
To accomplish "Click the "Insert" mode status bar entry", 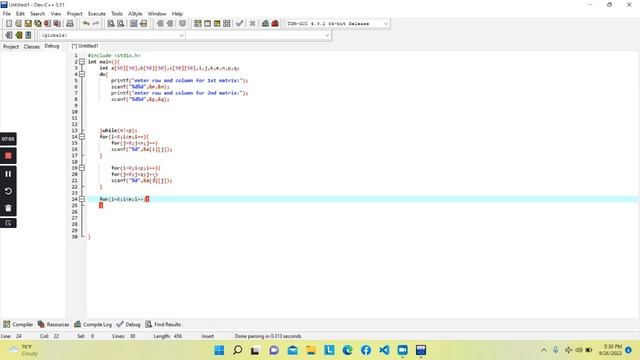I will (207, 336).
